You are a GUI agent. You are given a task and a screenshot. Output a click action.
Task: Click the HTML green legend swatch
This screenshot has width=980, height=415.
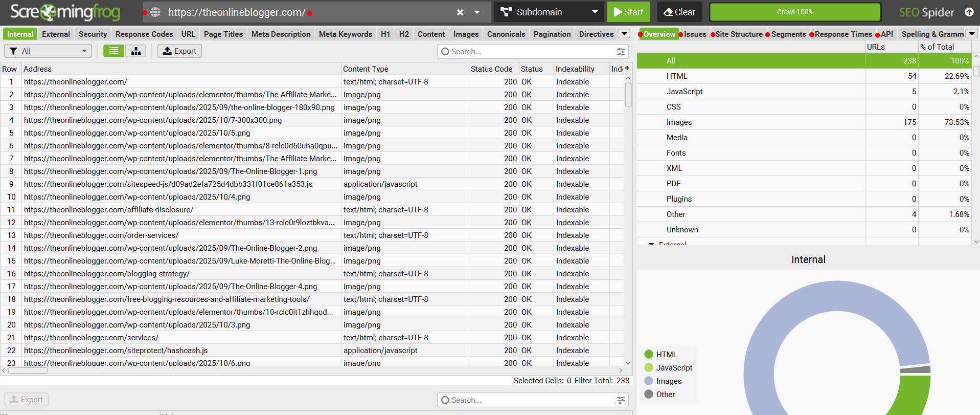coord(649,354)
